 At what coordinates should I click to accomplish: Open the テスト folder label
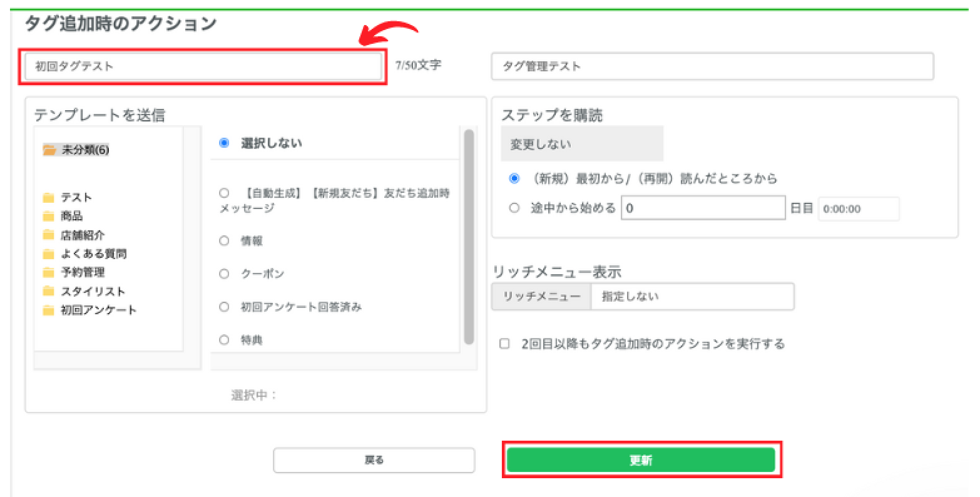pyautogui.click(x=76, y=198)
